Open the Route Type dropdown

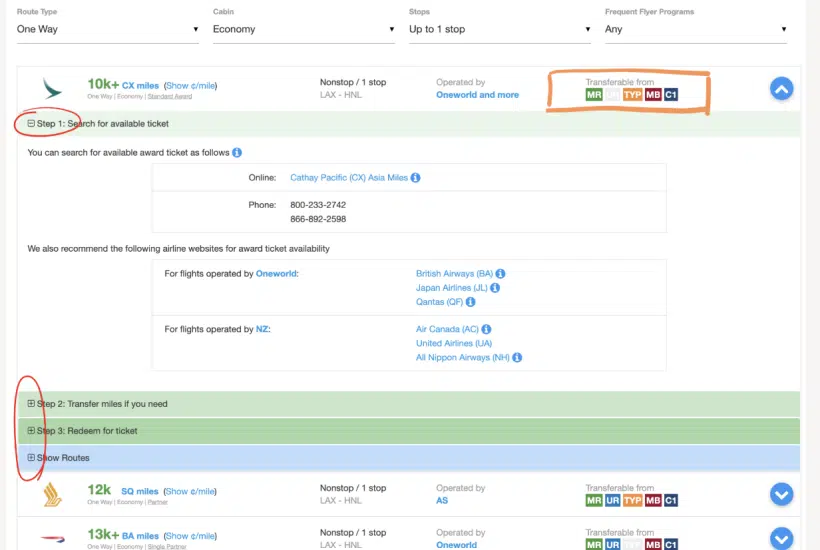tap(108, 29)
